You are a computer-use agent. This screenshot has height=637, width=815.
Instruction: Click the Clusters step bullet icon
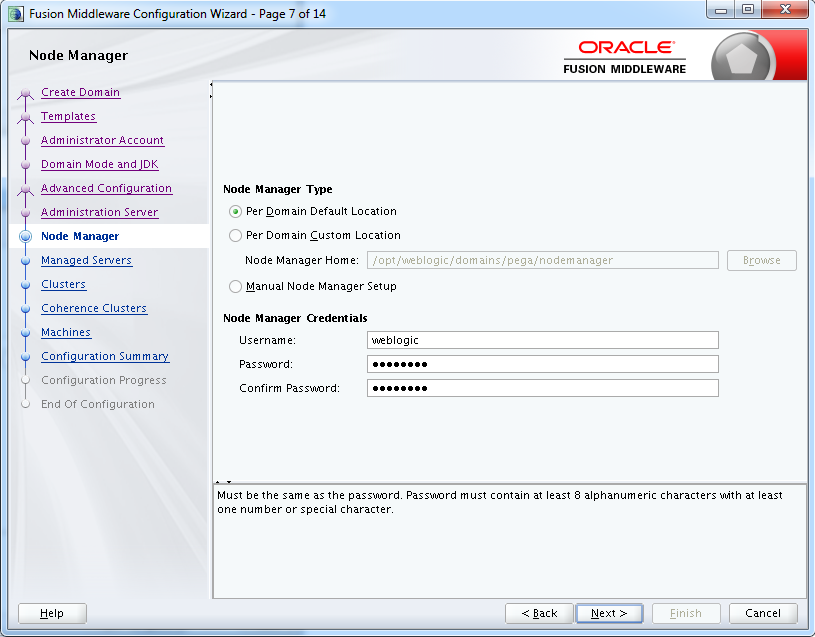pos(25,285)
